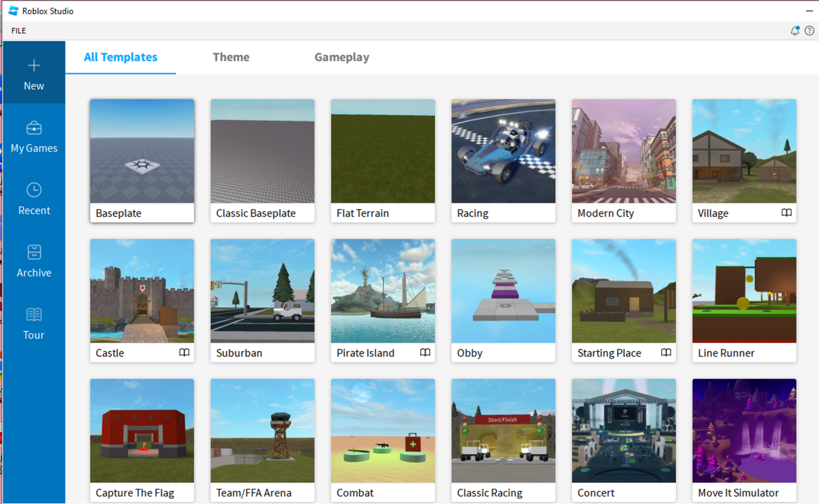
Task: Select the Team/FFA Arena template thumbnail
Action: [262, 431]
